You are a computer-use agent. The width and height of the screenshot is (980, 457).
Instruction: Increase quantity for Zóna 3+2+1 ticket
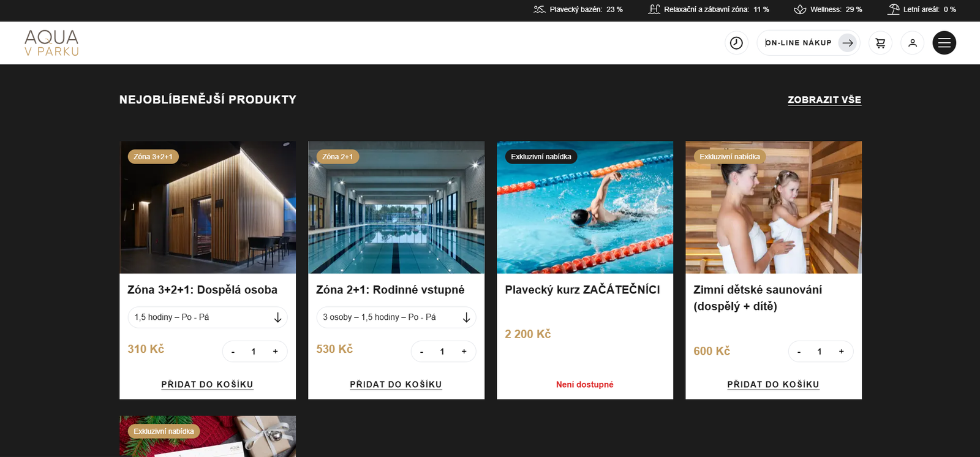[276, 352]
